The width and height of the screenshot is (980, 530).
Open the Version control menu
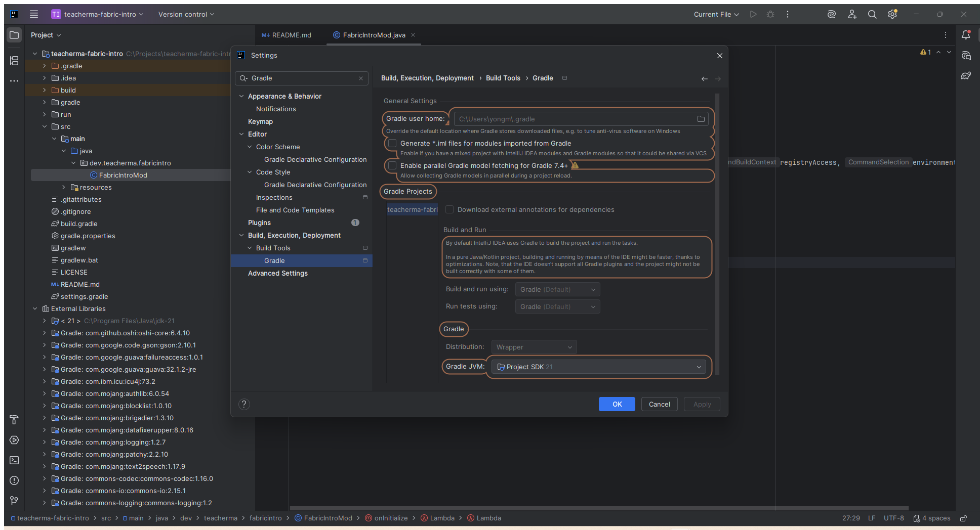(186, 14)
